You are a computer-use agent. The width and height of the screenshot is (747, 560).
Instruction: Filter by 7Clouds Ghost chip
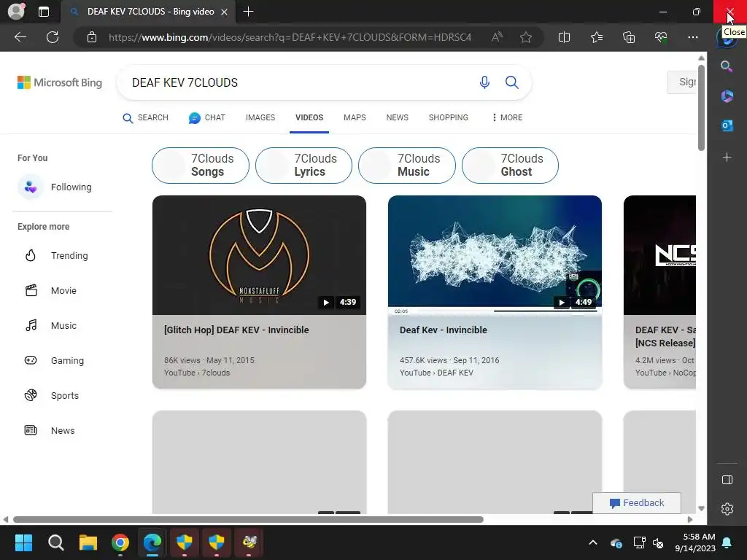(x=510, y=166)
